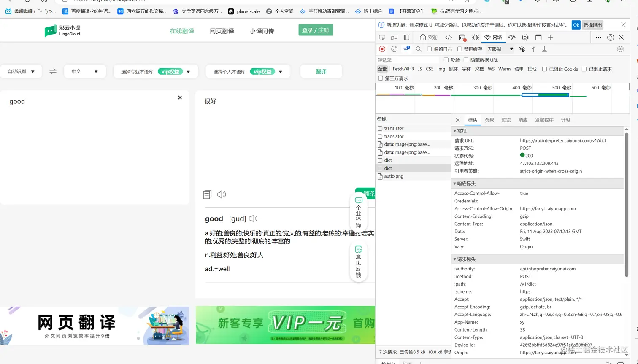Tick the 反转 checkbox
The height and width of the screenshot is (364, 638).
(x=446, y=60)
